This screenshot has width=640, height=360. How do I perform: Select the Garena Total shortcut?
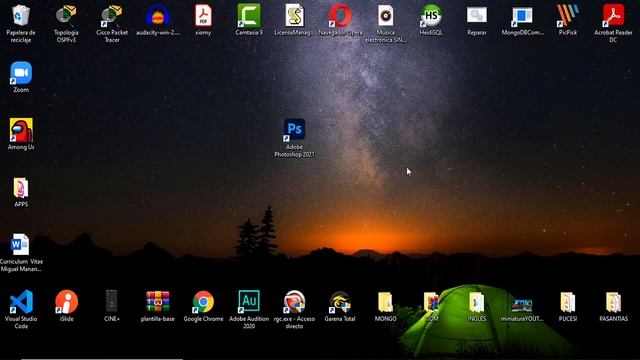point(340,302)
